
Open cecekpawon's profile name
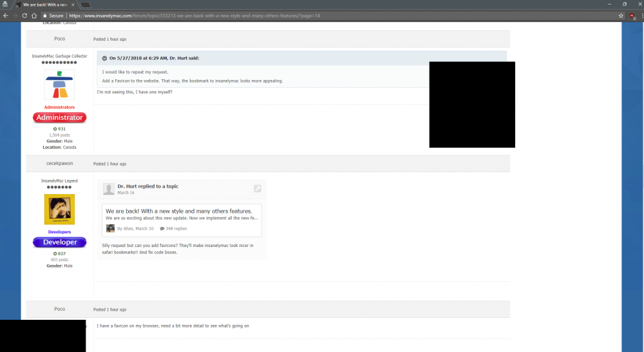(59, 163)
